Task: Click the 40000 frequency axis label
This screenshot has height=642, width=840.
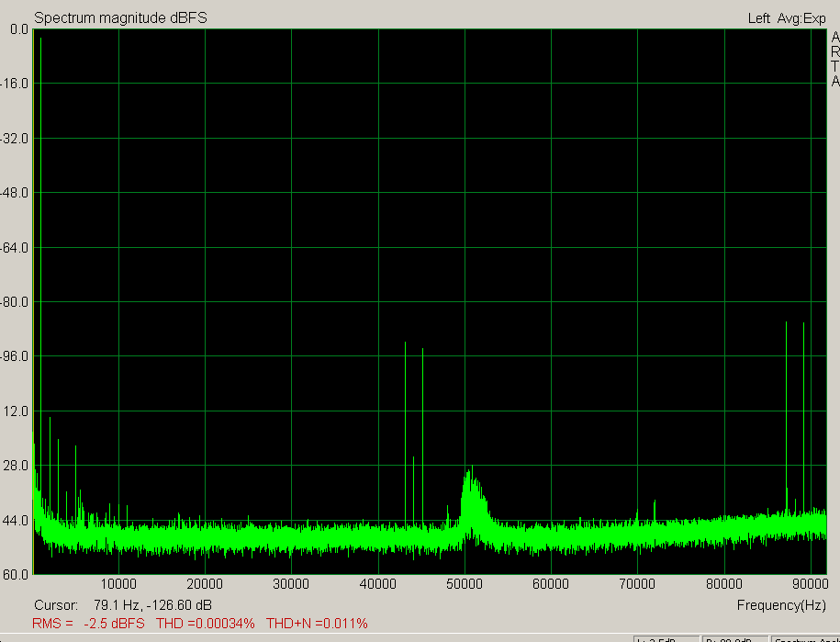Action: point(377,584)
